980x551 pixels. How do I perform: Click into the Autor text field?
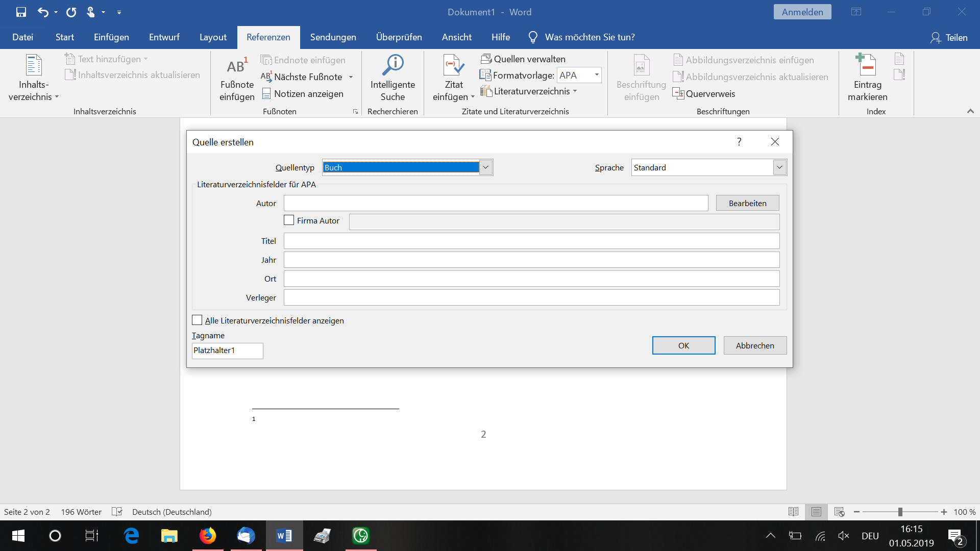(x=496, y=203)
